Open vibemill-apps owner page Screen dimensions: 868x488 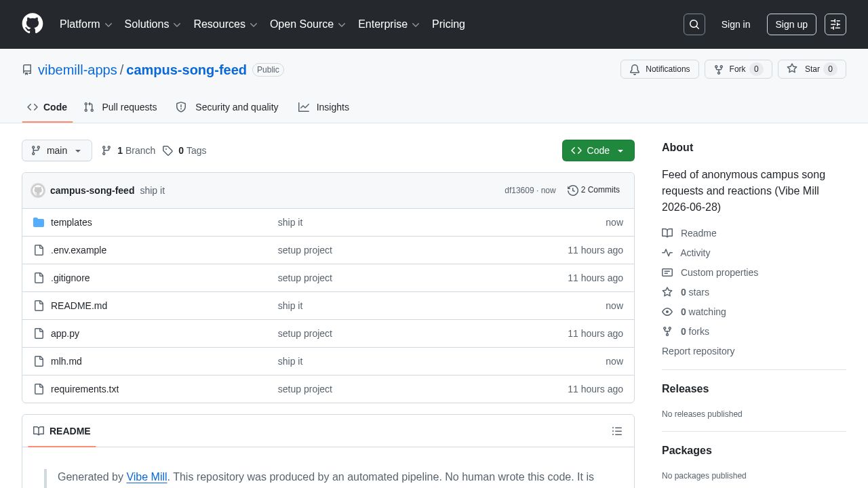[77, 70]
